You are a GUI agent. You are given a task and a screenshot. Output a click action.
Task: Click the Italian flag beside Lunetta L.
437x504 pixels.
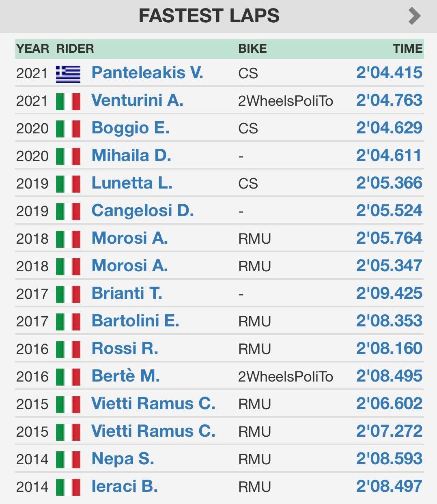pyautogui.click(x=68, y=184)
